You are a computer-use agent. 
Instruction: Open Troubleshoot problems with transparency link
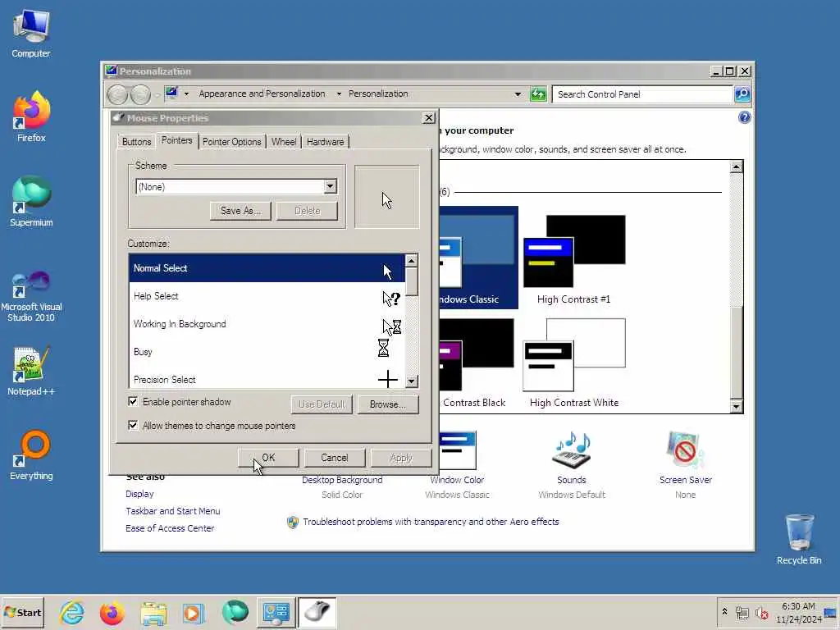coord(431,522)
